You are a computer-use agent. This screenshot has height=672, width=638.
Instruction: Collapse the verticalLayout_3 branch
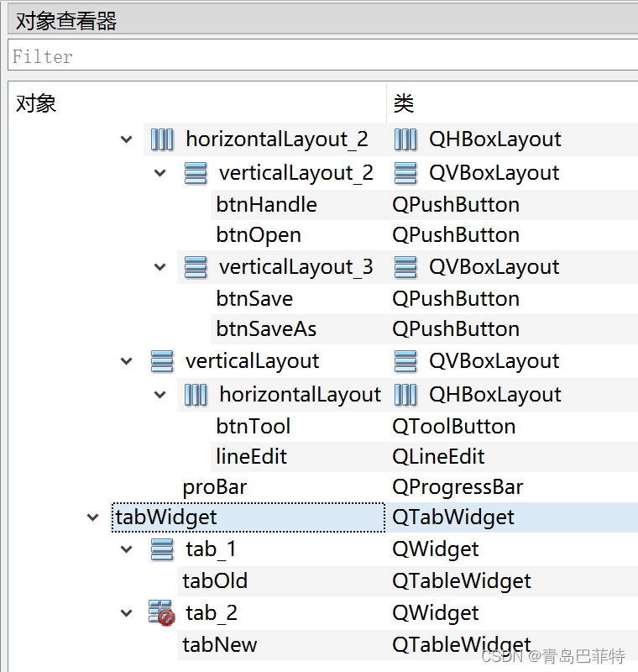click(x=159, y=266)
